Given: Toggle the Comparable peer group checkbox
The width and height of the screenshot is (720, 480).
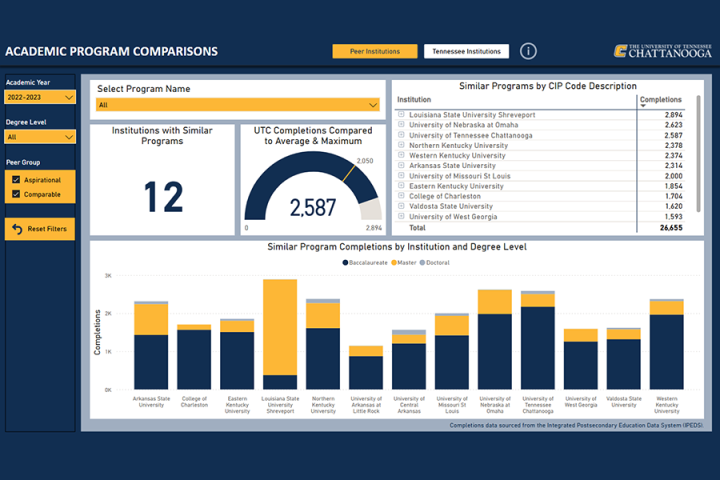Looking at the screenshot, I should (16, 194).
